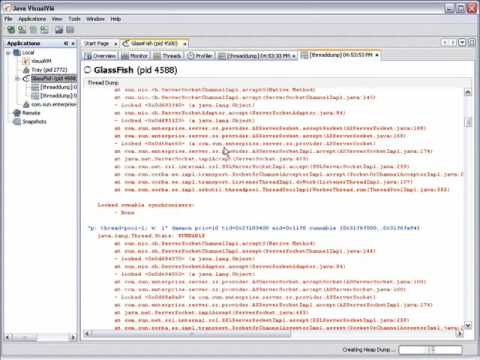Click the com.sun.enterprise application icon
This screenshot has height=360, width=480.
click(x=26, y=104)
